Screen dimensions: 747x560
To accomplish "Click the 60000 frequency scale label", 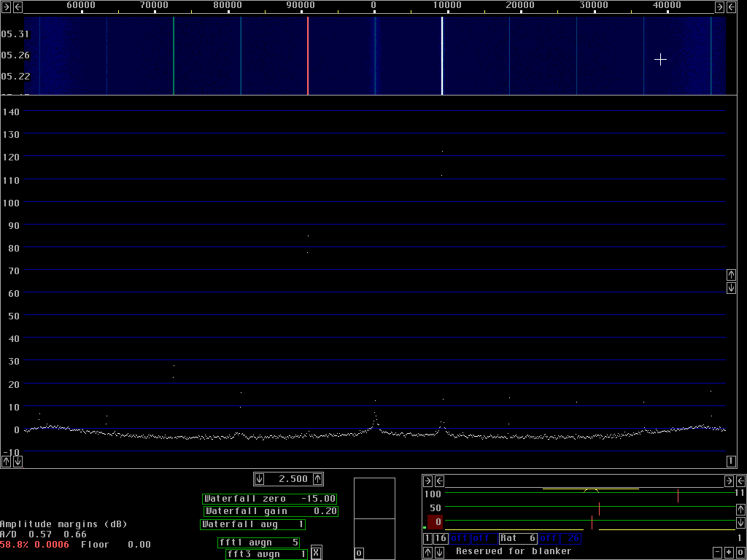I will (80, 5).
